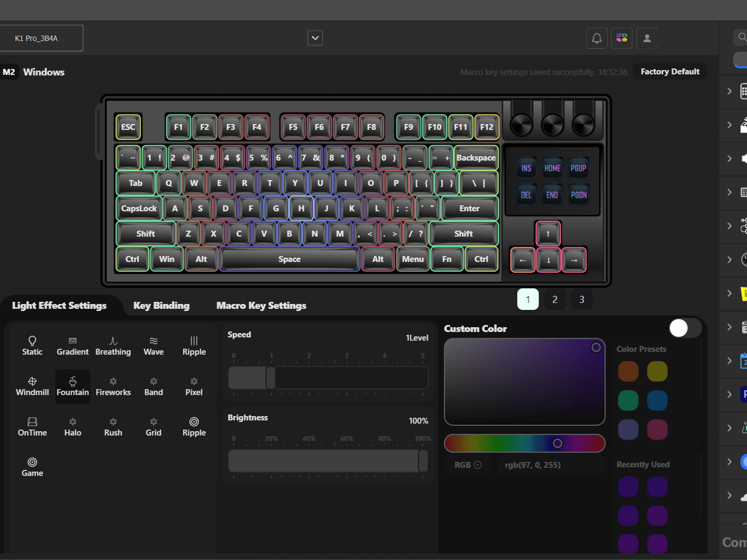747x560 pixels.
Task: Pick the slate purple color preset
Action: point(628,429)
